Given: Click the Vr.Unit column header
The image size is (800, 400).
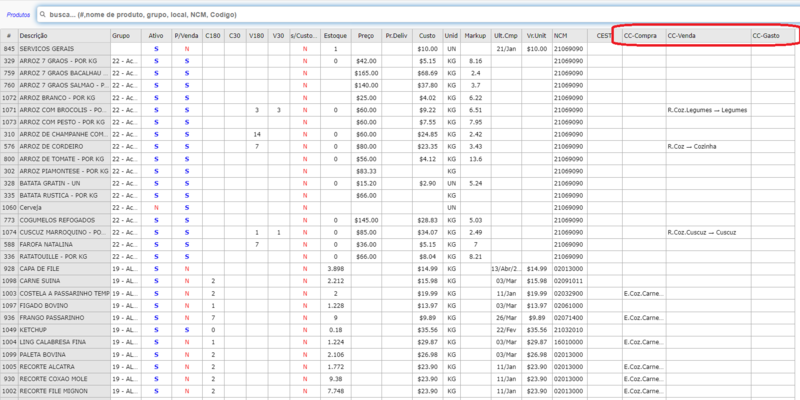Looking at the screenshot, I should click(x=537, y=36).
